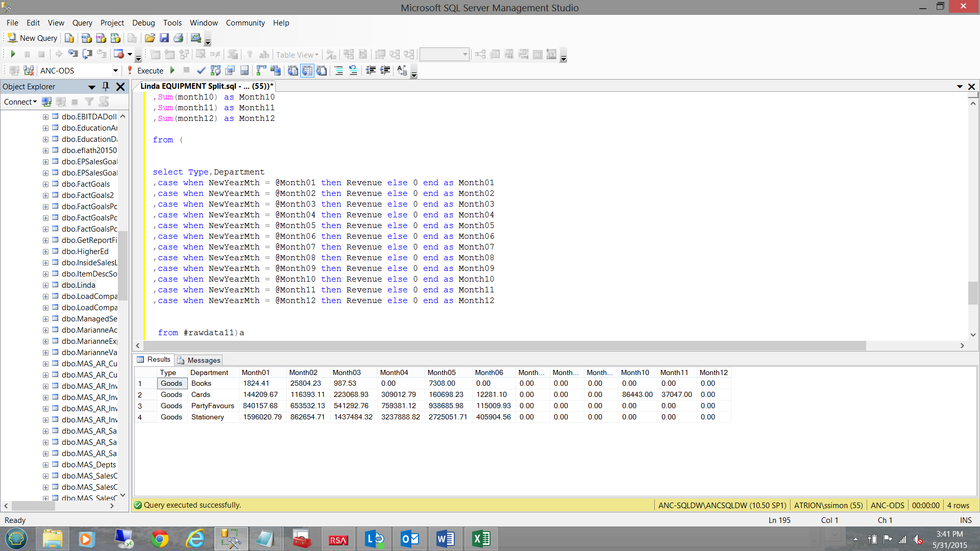The width and height of the screenshot is (980, 551).
Task: Toggle Results to Grid output mode
Action: tap(307, 70)
